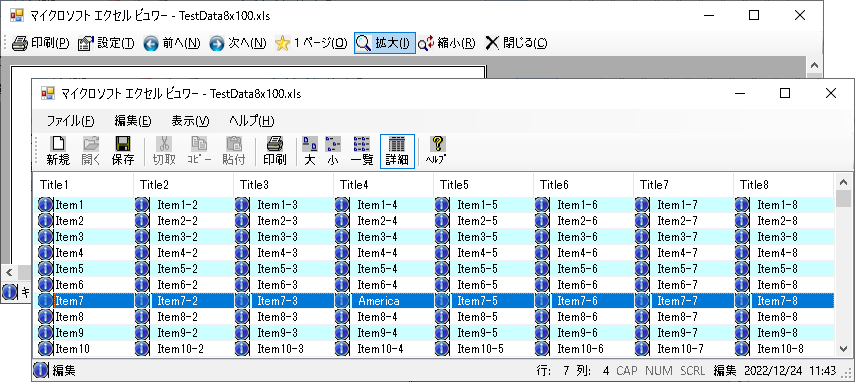Click the info icon beside Item4-2

click(x=142, y=253)
